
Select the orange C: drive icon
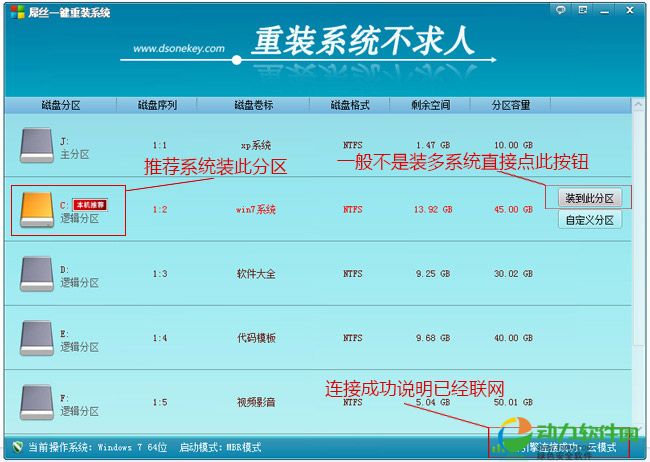click(37, 209)
